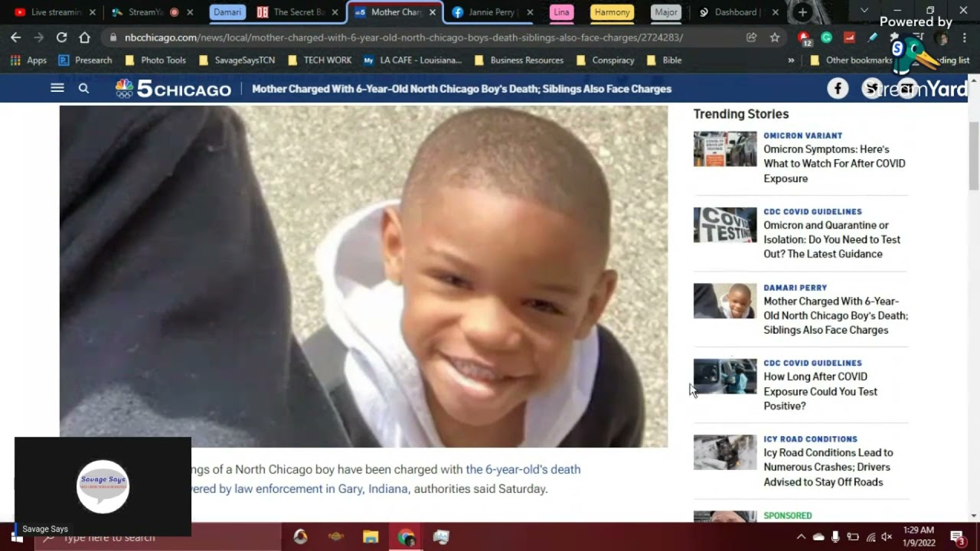Image resolution: width=980 pixels, height=551 pixels.
Task: Switch to the StreamYard tab
Action: pyautogui.click(x=153, y=12)
